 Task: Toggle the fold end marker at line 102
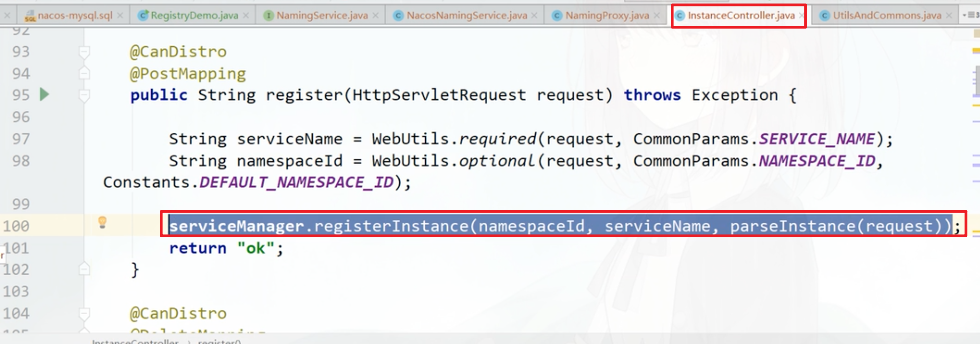click(x=84, y=269)
